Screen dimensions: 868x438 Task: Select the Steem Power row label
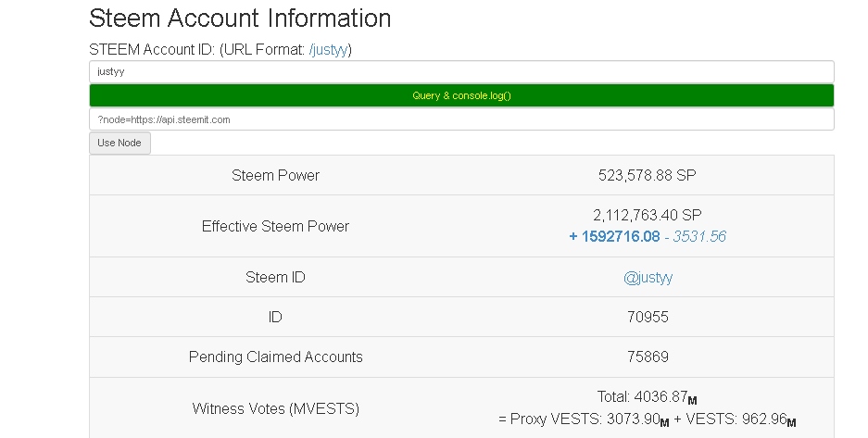(x=276, y=175)
